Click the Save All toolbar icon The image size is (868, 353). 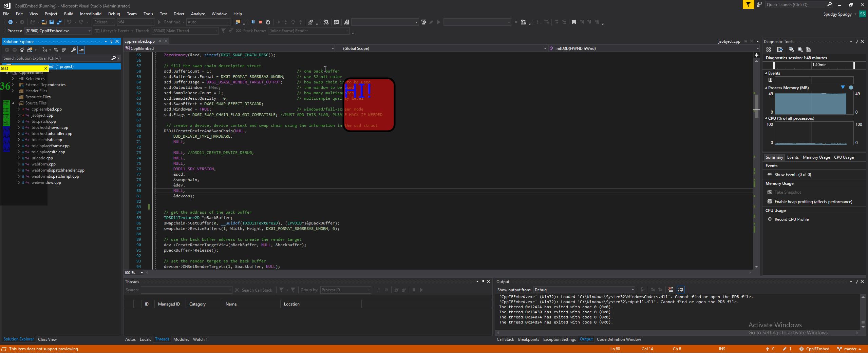pyautogui.click(x=59, y=22)
